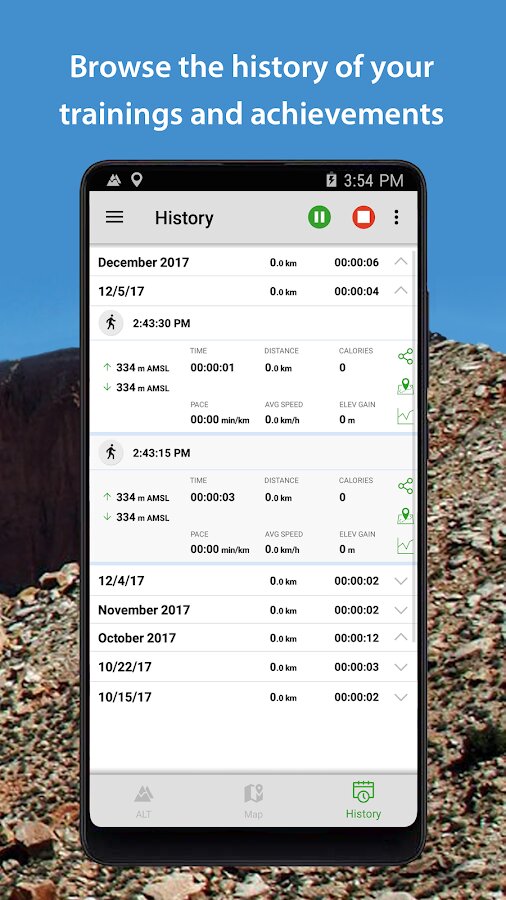The width and height of the screenshot is (506, 900).
Task: Expand the November 2017 section
Action: (x=401, y=610)
